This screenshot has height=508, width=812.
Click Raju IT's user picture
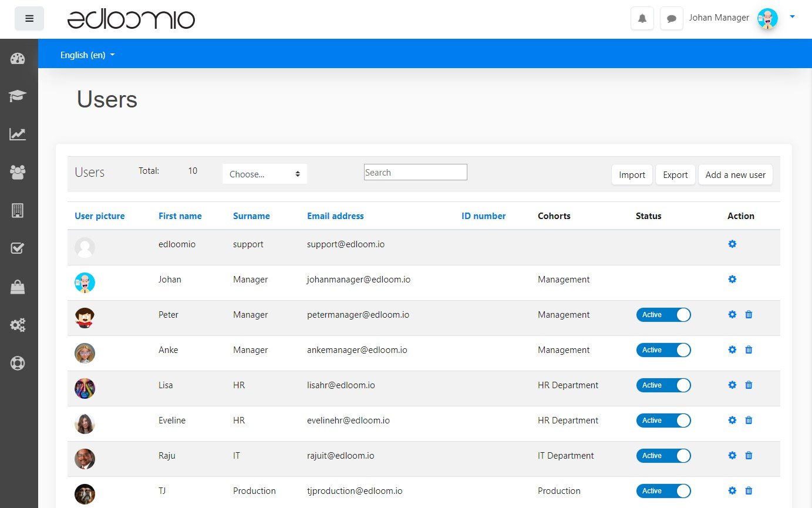[x=85, y=459]
